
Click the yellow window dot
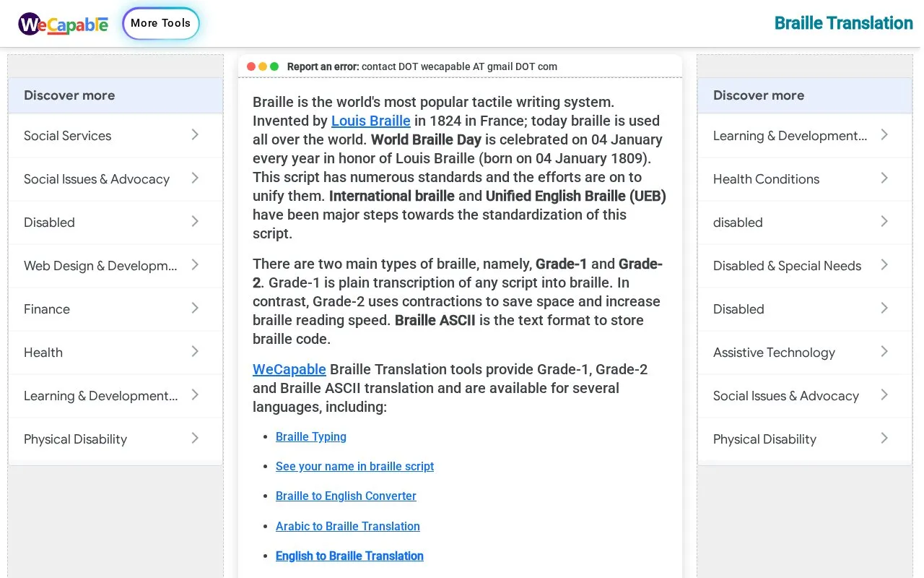click(263, 66)
